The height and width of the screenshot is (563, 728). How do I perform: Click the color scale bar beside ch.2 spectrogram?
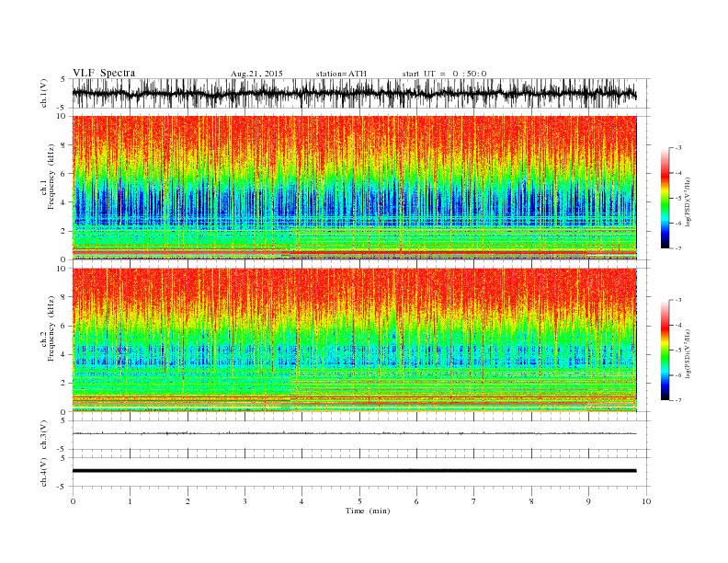[x=665, y=350]
